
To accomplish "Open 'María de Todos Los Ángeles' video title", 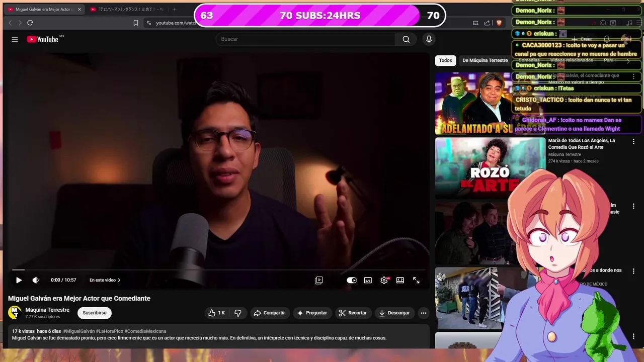I will tap(582, 144).
